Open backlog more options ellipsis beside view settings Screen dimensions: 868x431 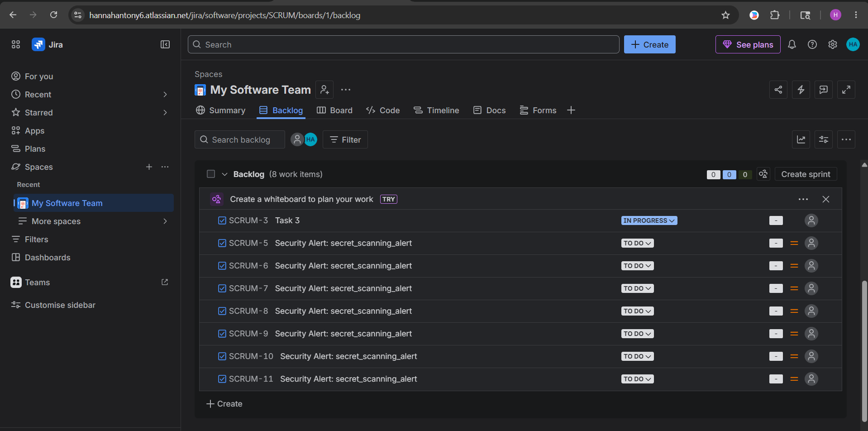(846, 139)
